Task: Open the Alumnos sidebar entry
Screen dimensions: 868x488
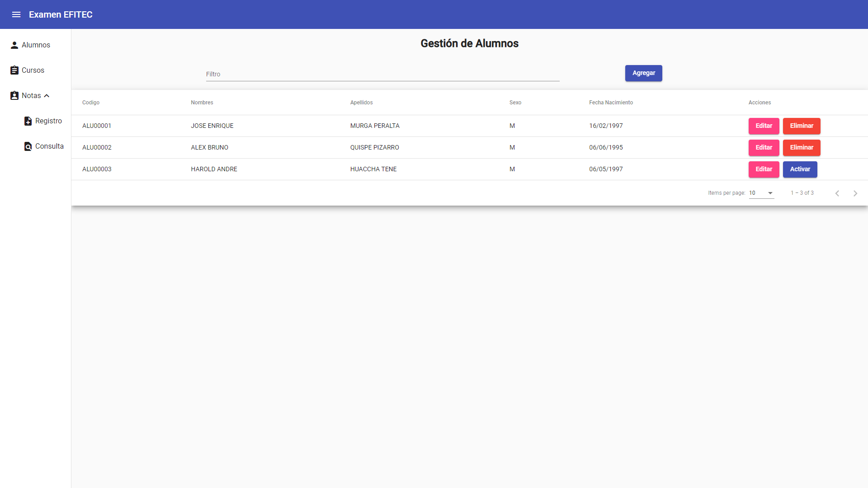Action: coord(36,45)
